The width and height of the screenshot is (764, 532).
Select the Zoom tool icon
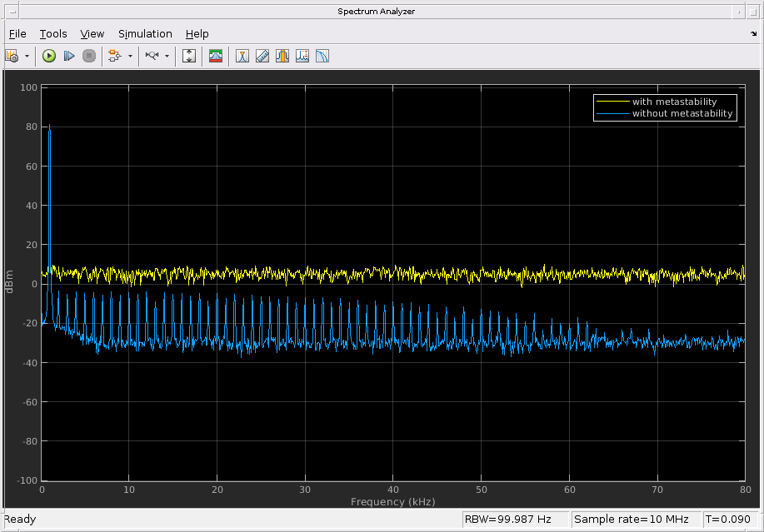coord(152,56)
